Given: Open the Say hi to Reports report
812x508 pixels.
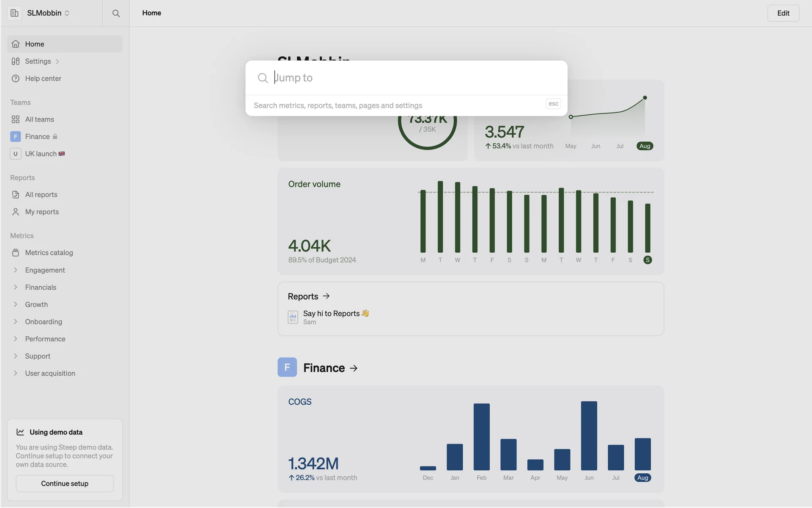Looking at the screenshot, I should [x=331, y=314].
